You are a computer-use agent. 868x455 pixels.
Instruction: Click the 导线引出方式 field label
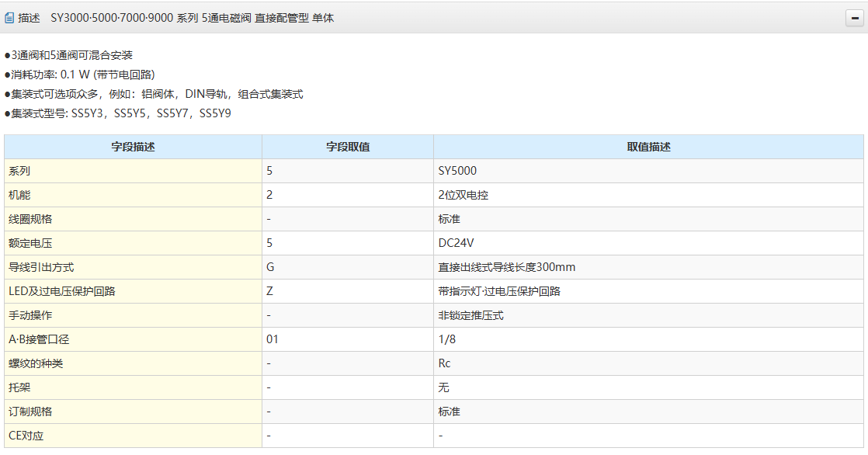pyautogui.click(x=41, y=267)
